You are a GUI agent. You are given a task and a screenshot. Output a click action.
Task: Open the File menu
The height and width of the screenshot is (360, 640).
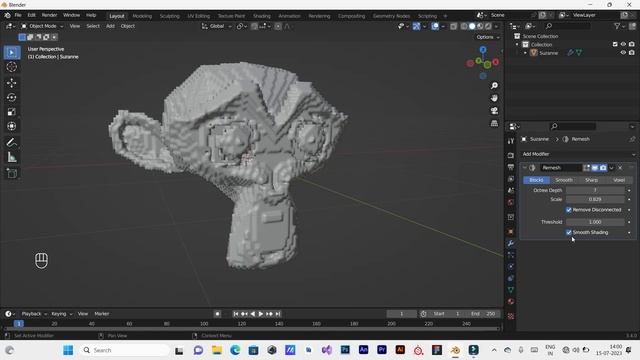point(18,15)
